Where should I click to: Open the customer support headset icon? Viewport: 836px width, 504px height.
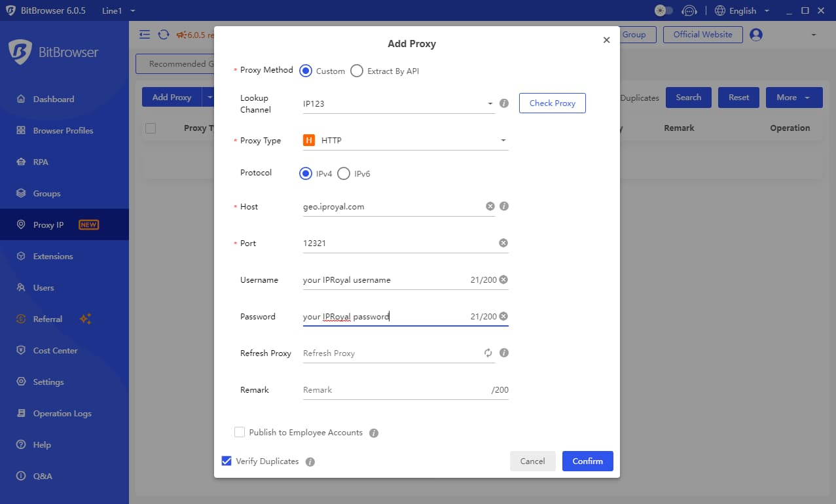click(689, 10)
